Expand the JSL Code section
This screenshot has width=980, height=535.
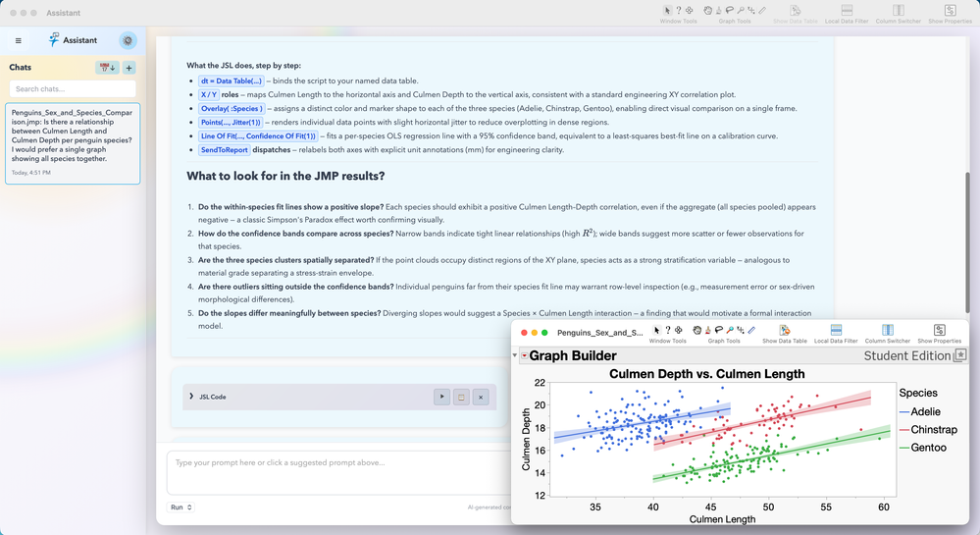[x=191, y=396]
